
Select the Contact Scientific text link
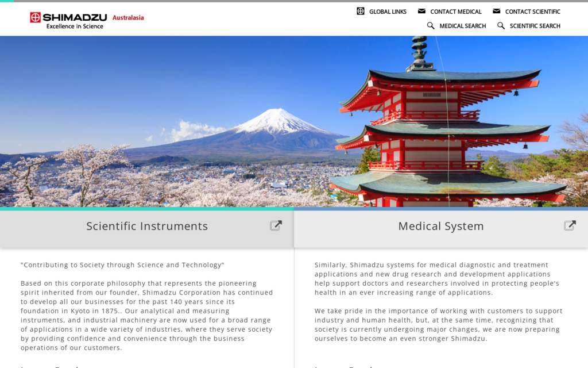point(532,11)
